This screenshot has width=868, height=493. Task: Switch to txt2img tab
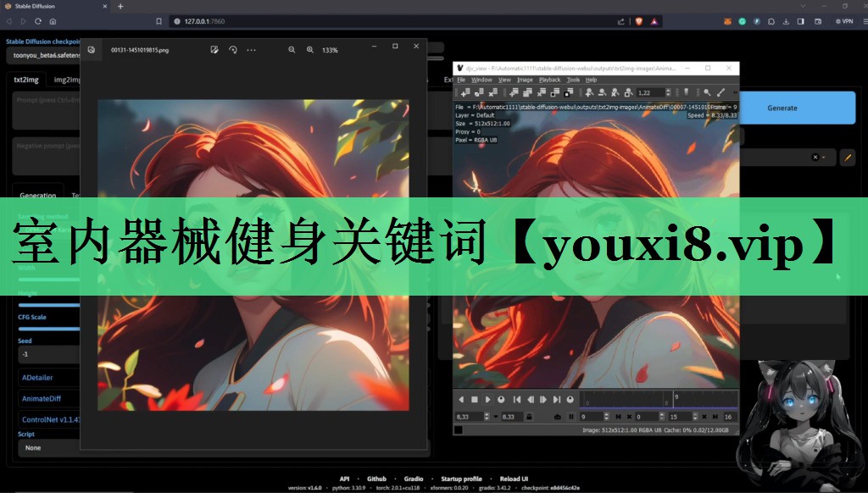26,80
